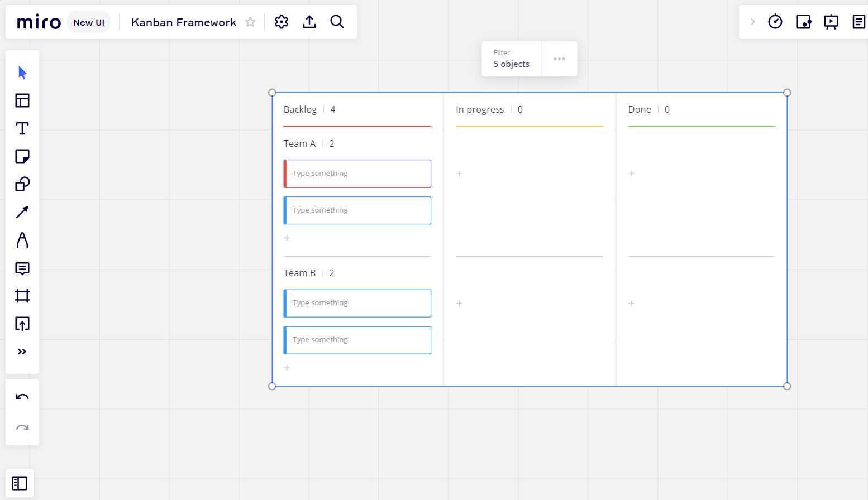Viewport: 868px width, 500px height.
Task: Open board settings gear
Action: pyautogui.click(x=282, y=22)
